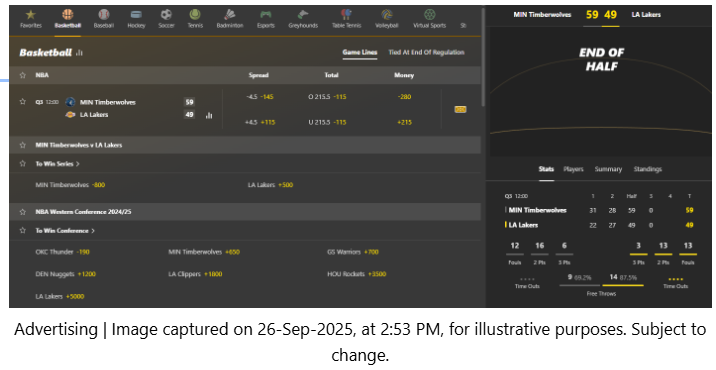Pick LA Clippers +1800 to win conference
The image size is (716, 370).
pyautogui.click(x=195, y=274)
